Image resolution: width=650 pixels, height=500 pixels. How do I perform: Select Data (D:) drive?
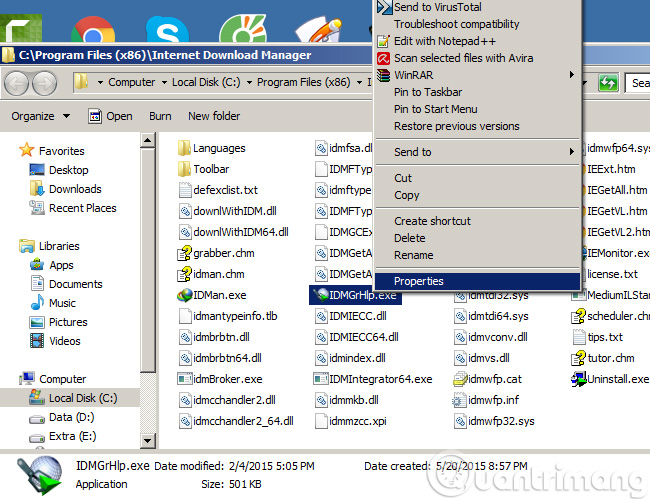click(62, 417)
